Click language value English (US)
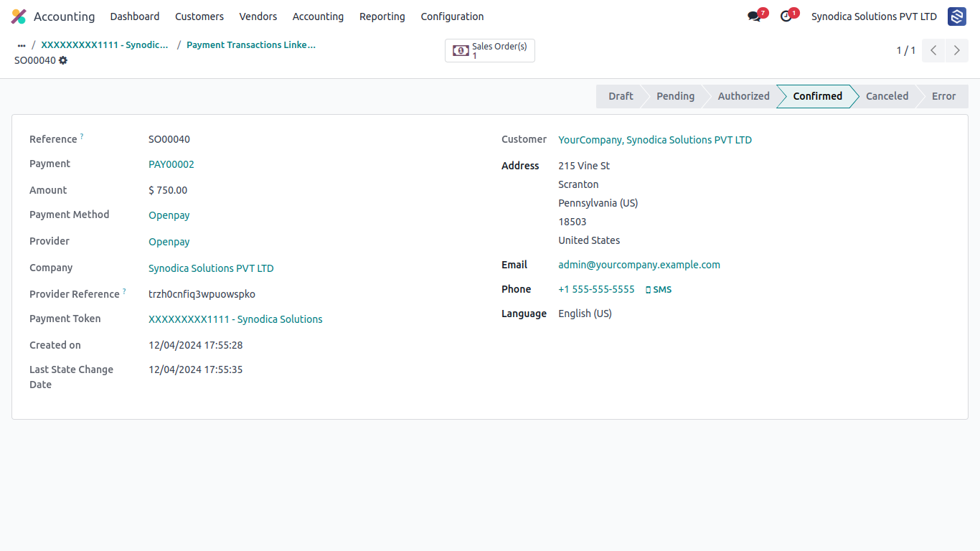Viewport: 980px width, 551px height. [585, 314]
